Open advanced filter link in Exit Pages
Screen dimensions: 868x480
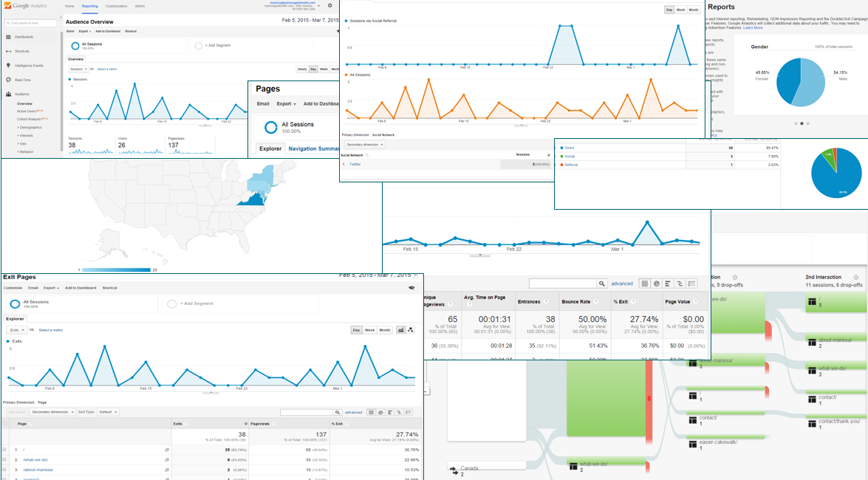click(354, 413)
